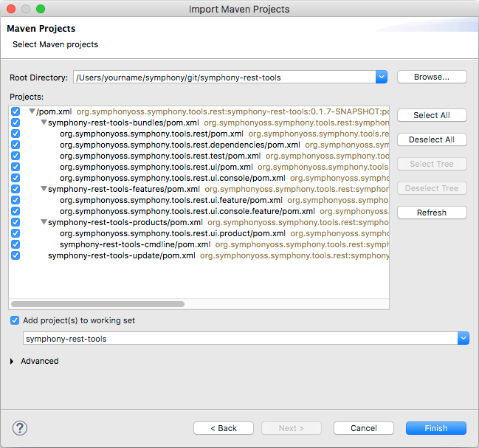This screenshot has height=448, width=479.
Task: Toggle checkbox for tools.rest.ui.console.feature/pom.xml
Action: pos(15,211)
